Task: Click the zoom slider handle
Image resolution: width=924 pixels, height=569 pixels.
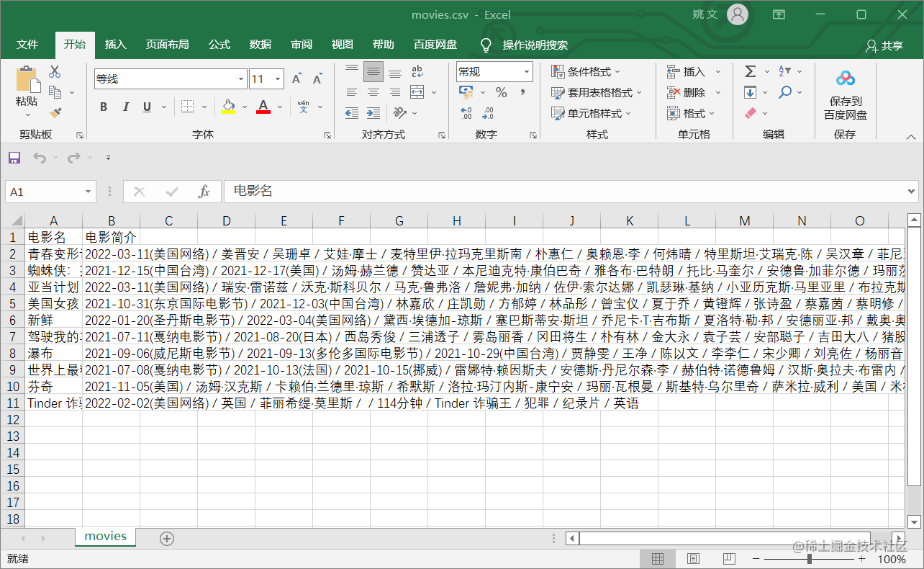Action: 810,559
